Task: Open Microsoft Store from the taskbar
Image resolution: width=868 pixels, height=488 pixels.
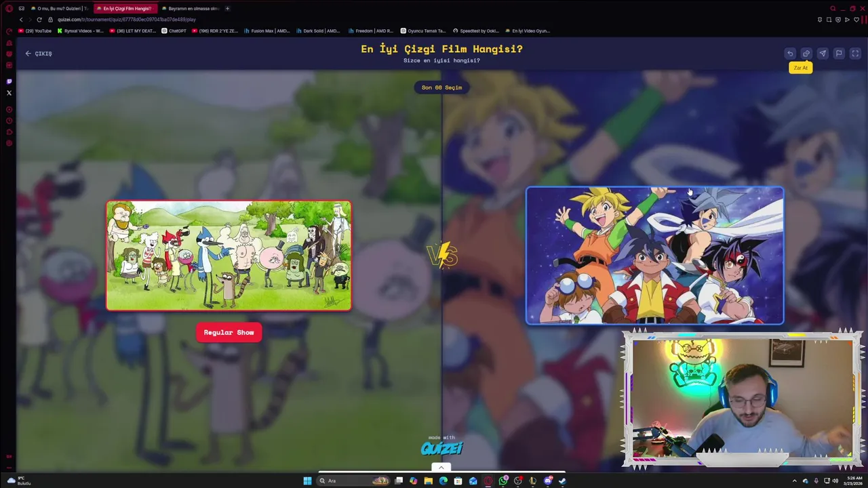Action: (x=458, y=481)
